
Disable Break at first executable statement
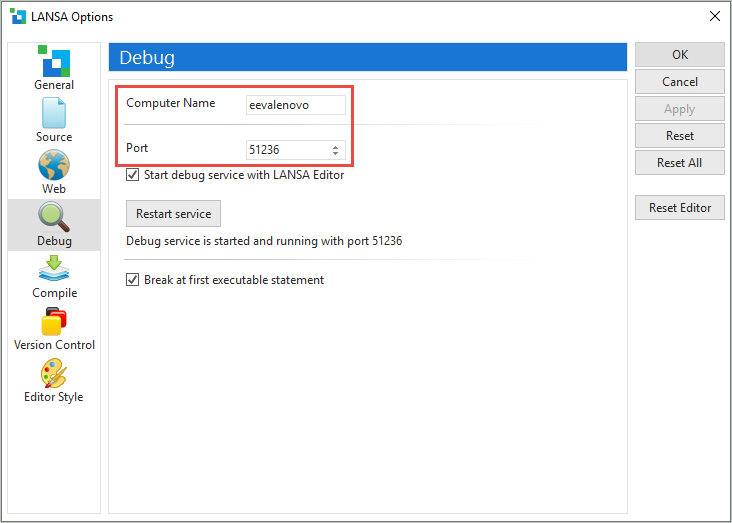click(133, 280)
